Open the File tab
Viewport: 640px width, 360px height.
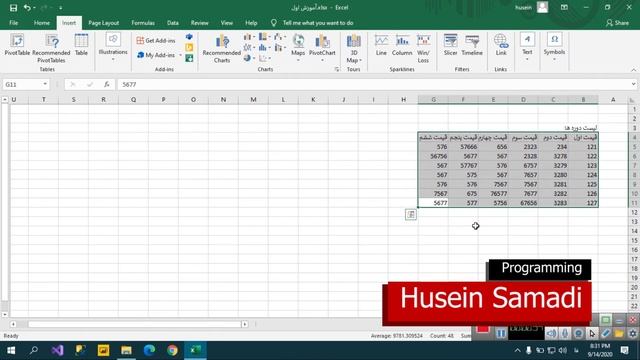13,23
